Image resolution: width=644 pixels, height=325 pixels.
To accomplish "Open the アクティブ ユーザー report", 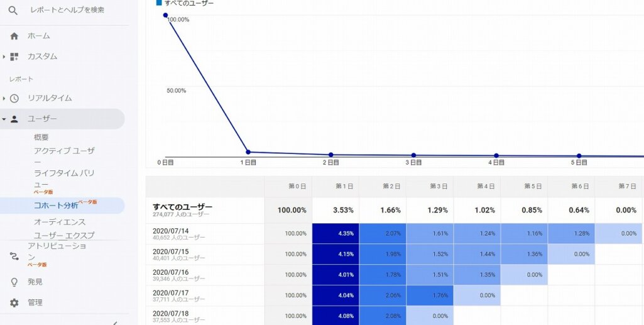I will (63, 151).
